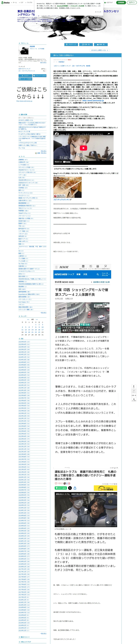Open recent article めんどくさいゴミ達
This screenshot has width=138, height=644.
pyautogui.click(x=24, y=131)
